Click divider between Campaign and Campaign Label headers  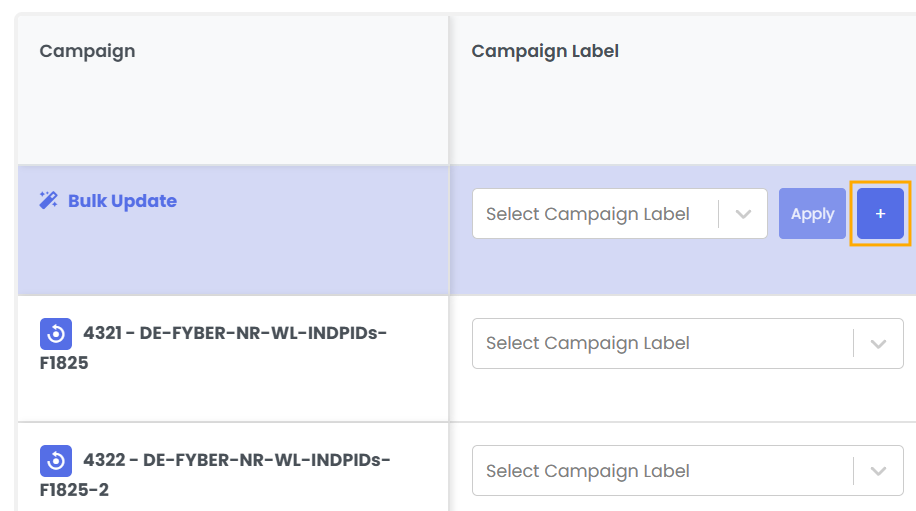coord(449,90)
